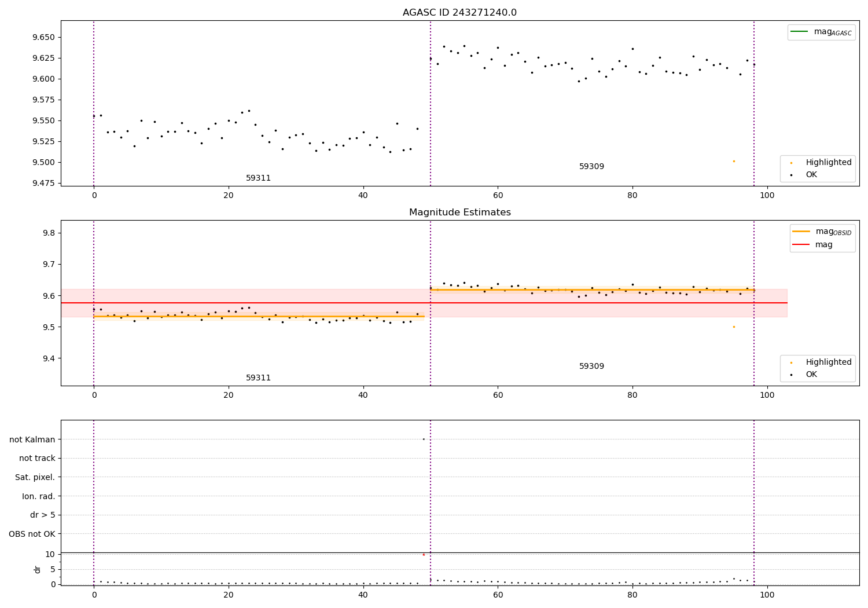This screenshot has width=868, height=608.
Task: Click the orange highlighted point in Magnitude Estimates plot
Action: pyautogui.click(x=734, y=327)
